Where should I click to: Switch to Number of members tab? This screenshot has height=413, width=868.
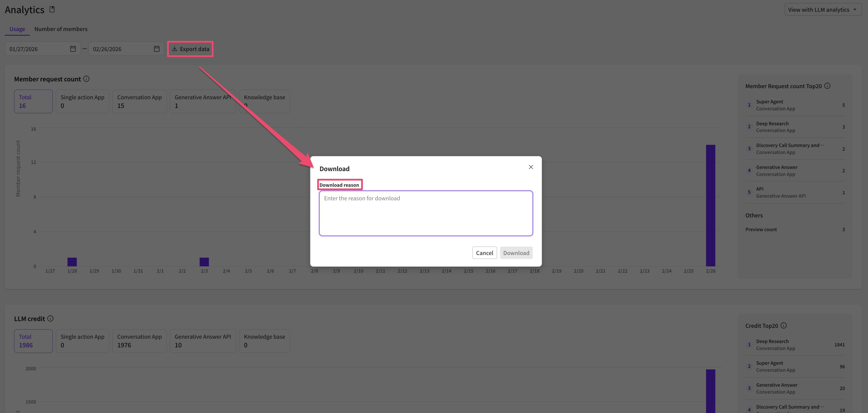click(61, 29)
